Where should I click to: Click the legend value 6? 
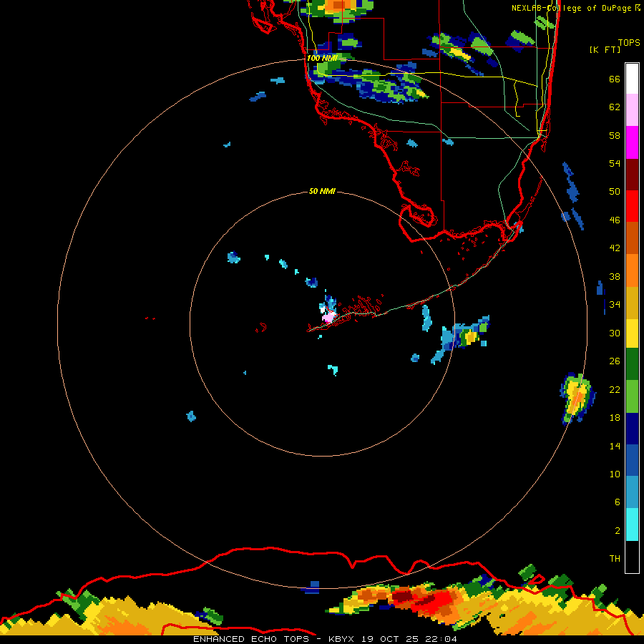[x=618, y=502]
